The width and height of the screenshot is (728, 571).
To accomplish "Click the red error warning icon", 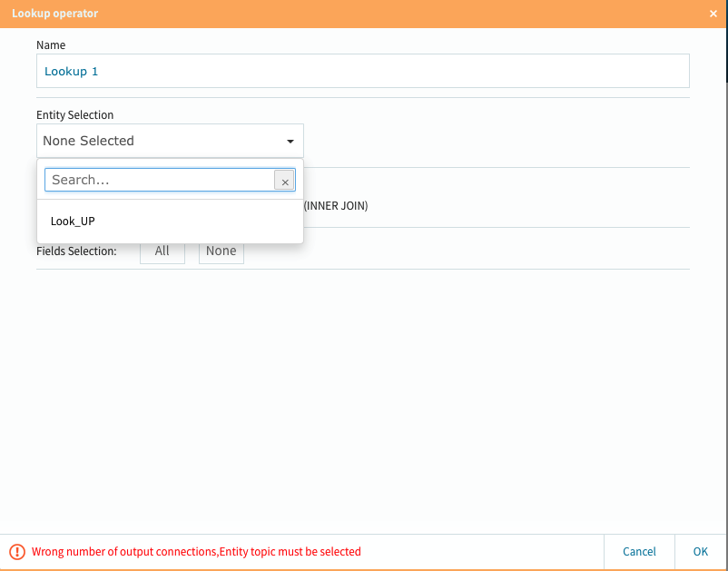I will [x=17, y=552].
